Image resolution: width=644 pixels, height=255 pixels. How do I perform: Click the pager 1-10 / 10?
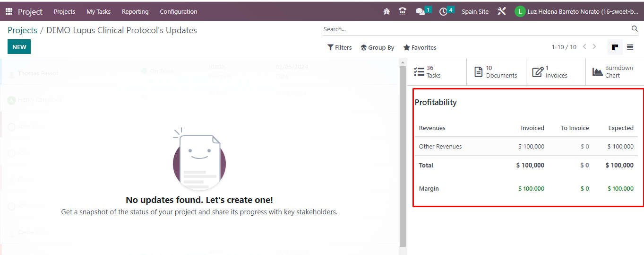pyautogui.click(x=564, y=47)
